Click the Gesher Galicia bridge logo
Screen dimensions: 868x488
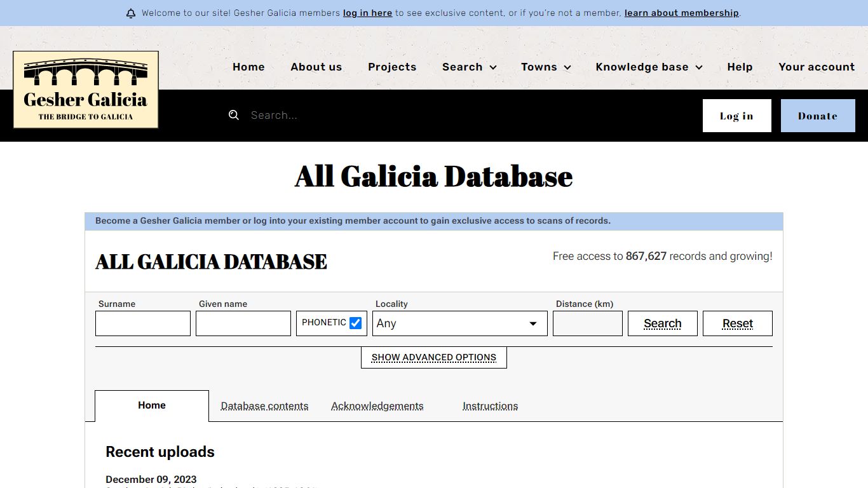[x=86, y=90]
